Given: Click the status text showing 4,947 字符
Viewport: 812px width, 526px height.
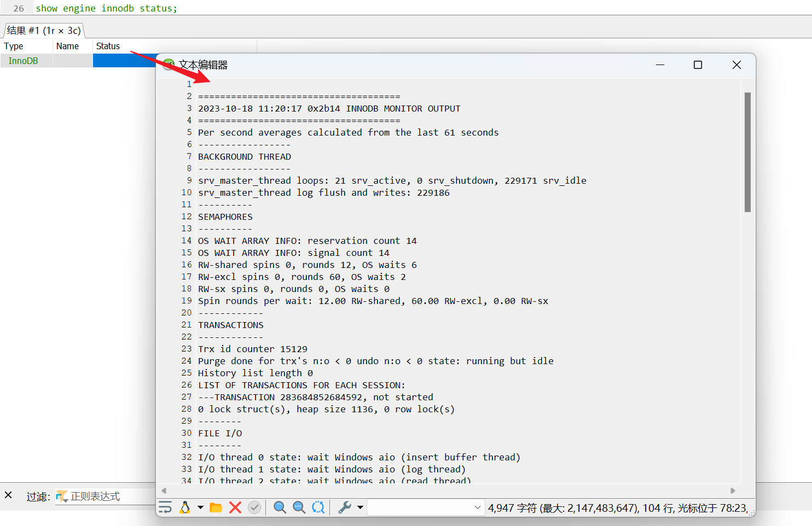Looking at the screenshot, I should click(617, 508).
